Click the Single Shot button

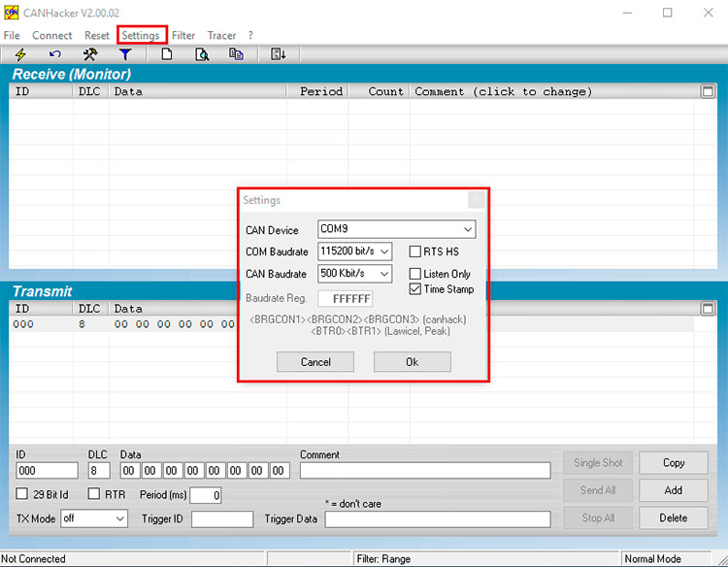[x=598, y=463]
